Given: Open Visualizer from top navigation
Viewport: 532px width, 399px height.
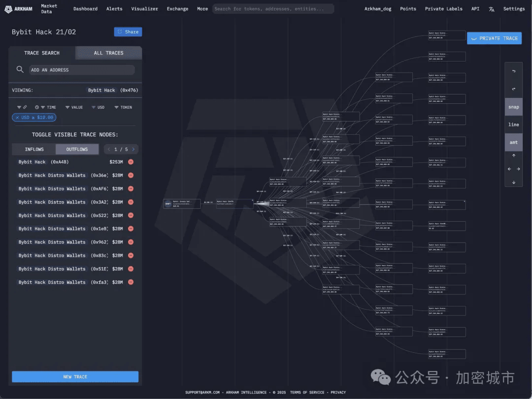Looking at the screenshot, I should click(x=144, y=9).
